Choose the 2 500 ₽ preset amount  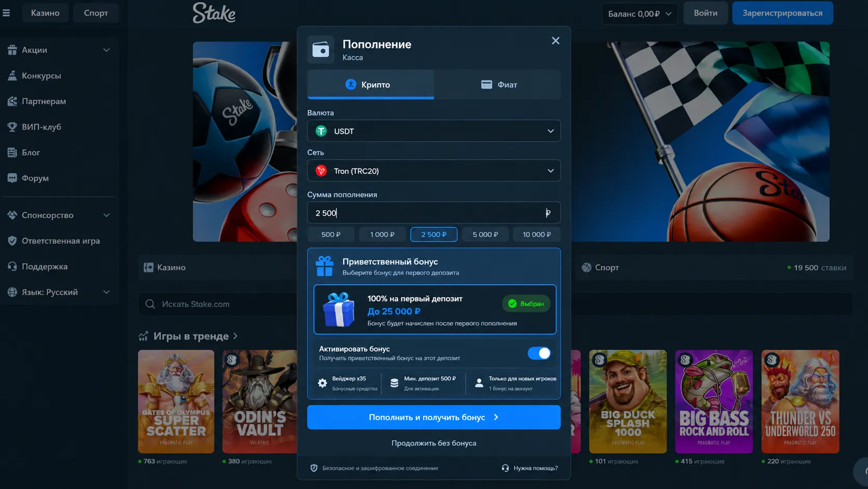pyautogui.click(x=434, y=234)
